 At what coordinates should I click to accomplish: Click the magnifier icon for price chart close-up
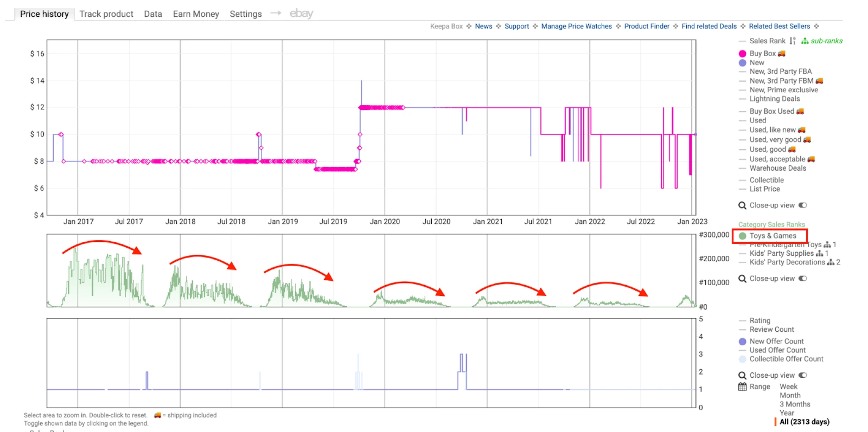(x=742, y=205)
